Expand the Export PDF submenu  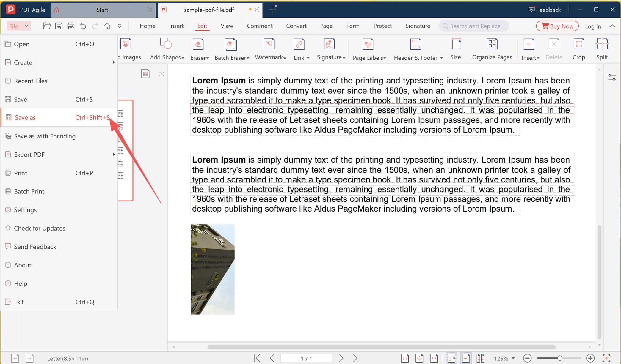click(x=114, y=155)
